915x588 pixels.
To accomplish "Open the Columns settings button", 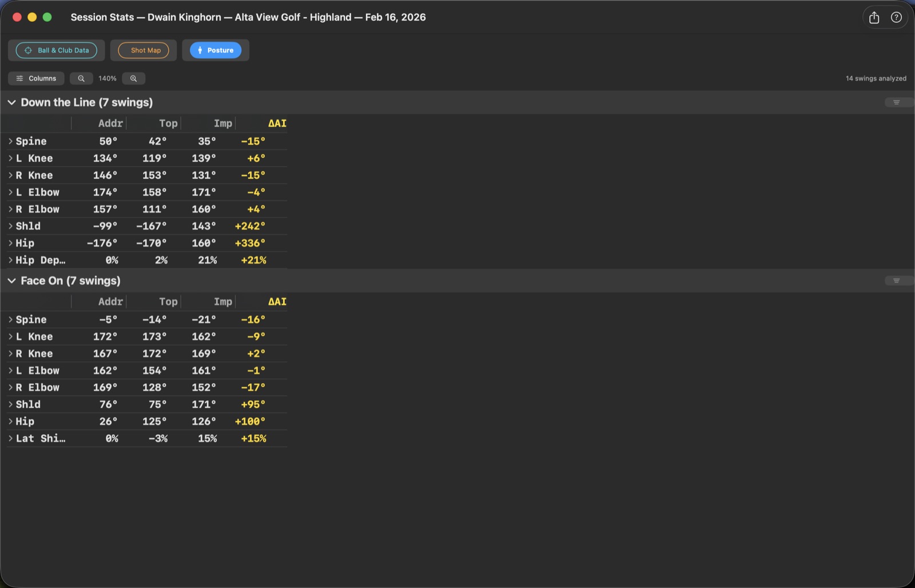I will pyautogui.click(x=36, y=78).
